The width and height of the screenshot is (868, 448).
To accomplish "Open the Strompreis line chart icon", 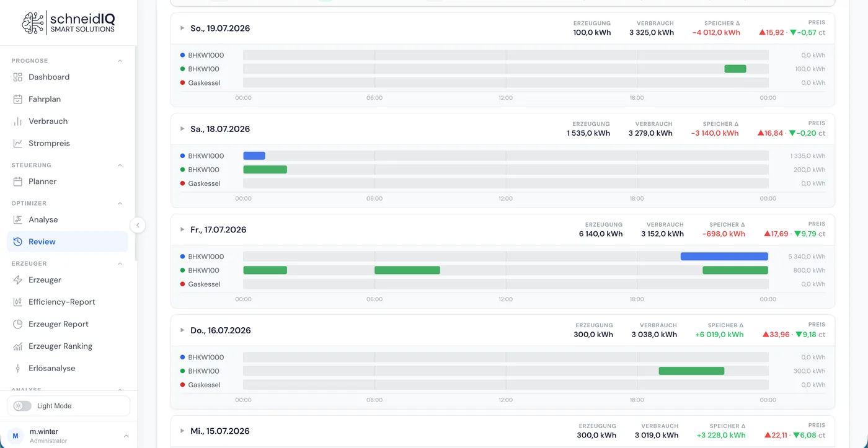I will click(18, 143).
